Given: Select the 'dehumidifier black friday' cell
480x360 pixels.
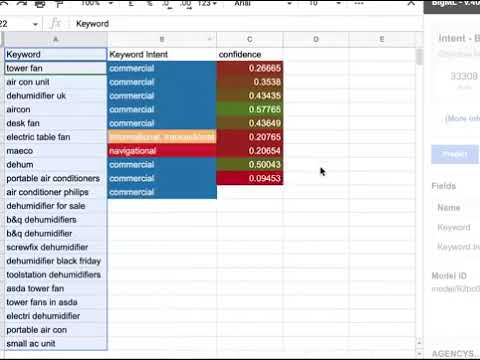Looking at the screenshot, I should (55, 261).
